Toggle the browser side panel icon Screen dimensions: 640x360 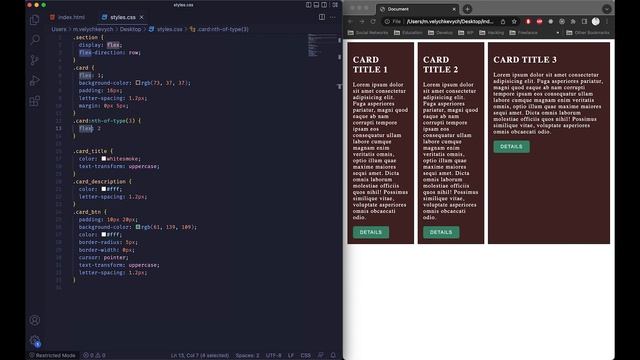click(x=584, y=21)
